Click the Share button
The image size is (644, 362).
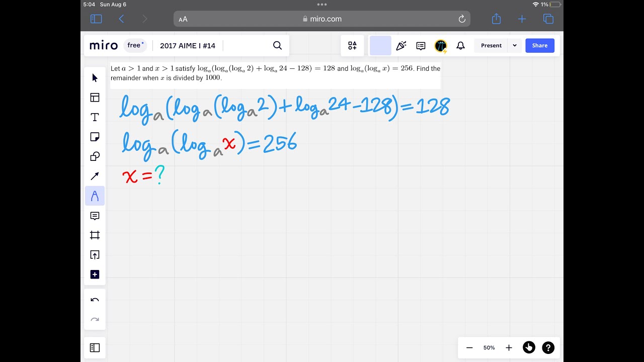pos(540,45)
